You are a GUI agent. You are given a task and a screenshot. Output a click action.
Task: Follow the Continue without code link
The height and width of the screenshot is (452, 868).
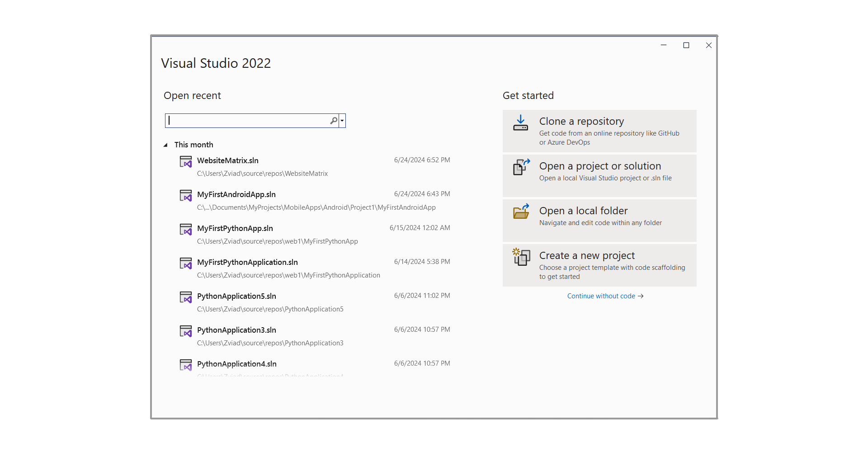605,296
